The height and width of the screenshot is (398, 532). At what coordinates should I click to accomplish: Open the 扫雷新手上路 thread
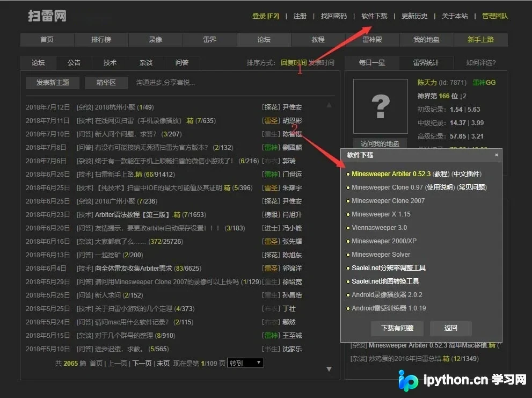(x=114, y=175)
